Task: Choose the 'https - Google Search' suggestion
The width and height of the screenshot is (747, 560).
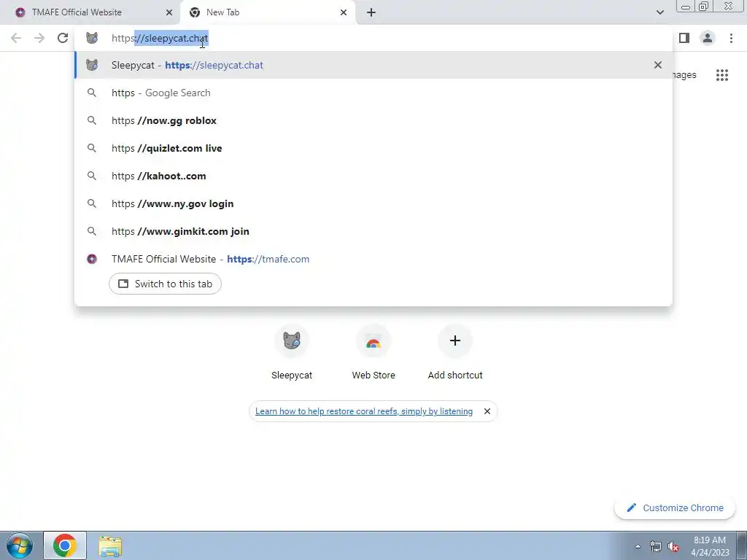Action: [x=373, y=93]
